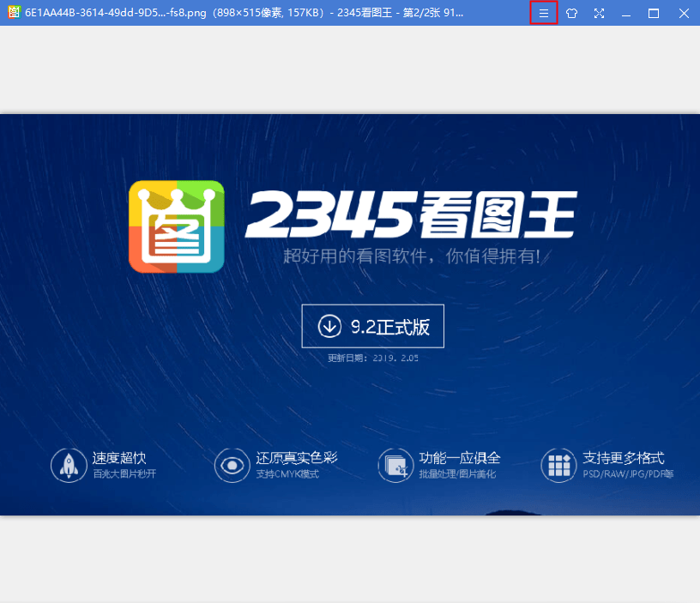This screenshot has height=603, width=700.
Task: Click the 更新日期 update date text
Action: (x=373, y=358)
